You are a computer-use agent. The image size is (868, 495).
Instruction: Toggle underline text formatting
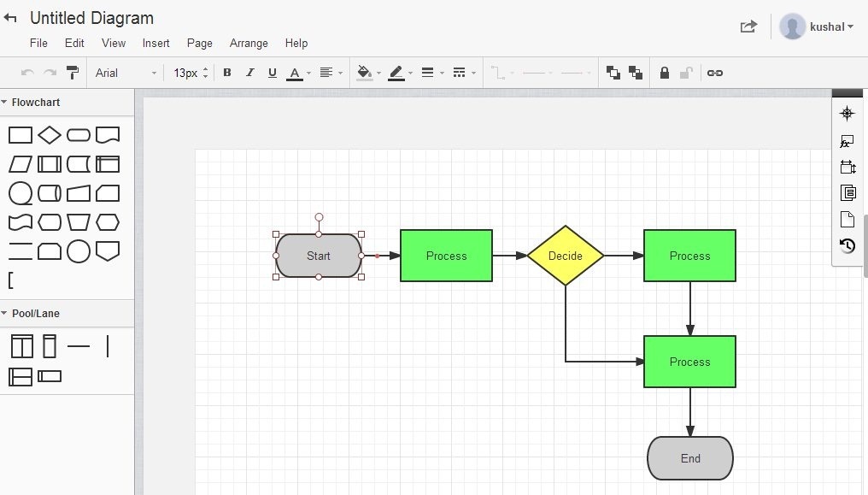pos(272,73)
